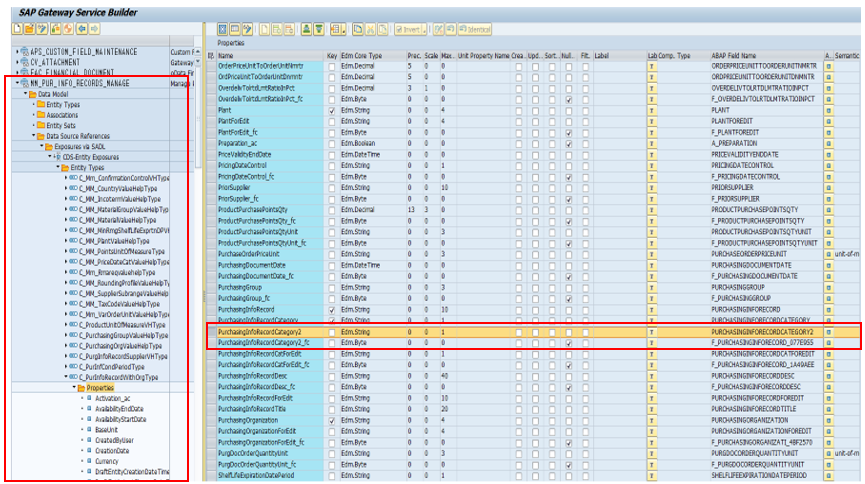Toggle the Null checkbox for Preparation_ac

point(569,143)
